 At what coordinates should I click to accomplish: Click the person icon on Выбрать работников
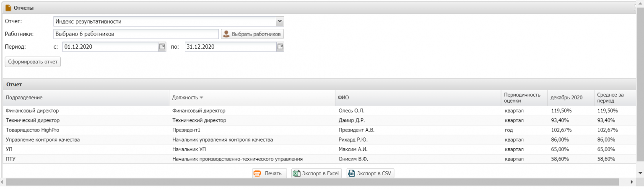(226, 34)
